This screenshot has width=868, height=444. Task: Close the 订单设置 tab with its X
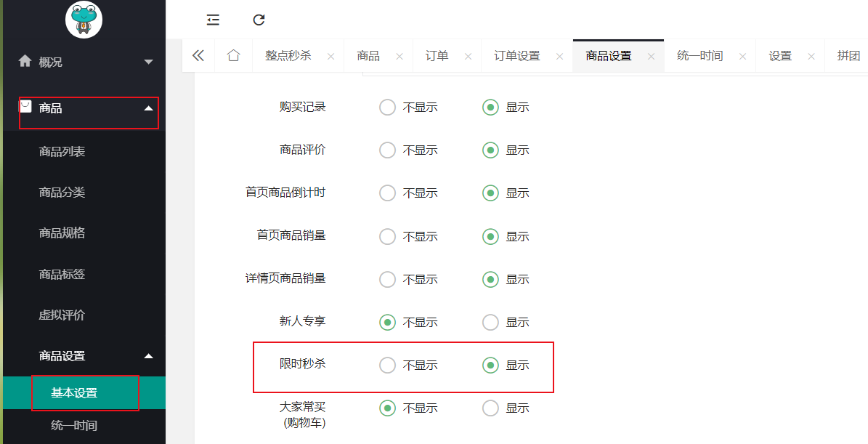point(560,57)
